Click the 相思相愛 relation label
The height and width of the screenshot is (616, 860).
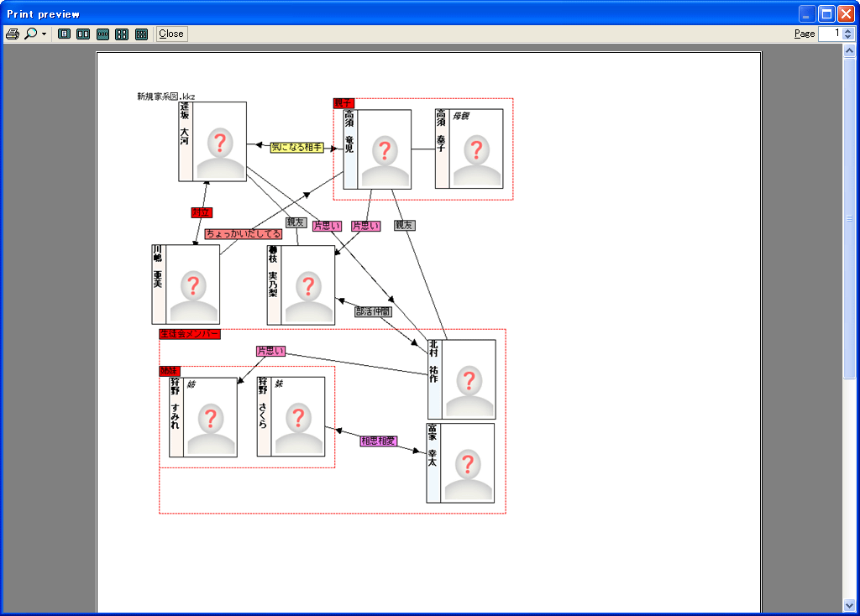coord(379,441)
